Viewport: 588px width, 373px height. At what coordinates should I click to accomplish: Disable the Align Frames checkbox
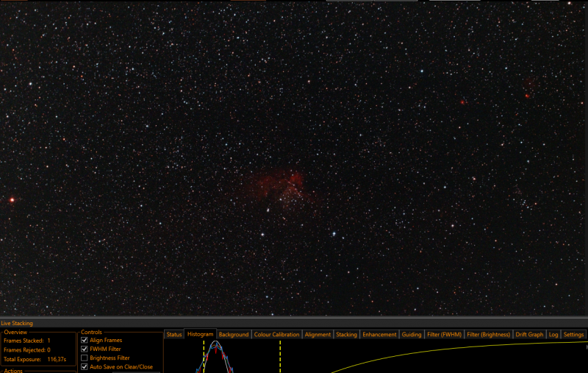[85, 340]
